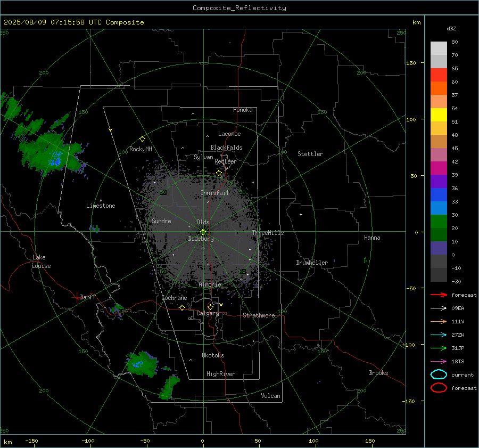
Task: Click the yellow diamond marker near RedDeer
Action: pyautogui.click(x=219, y=173)
